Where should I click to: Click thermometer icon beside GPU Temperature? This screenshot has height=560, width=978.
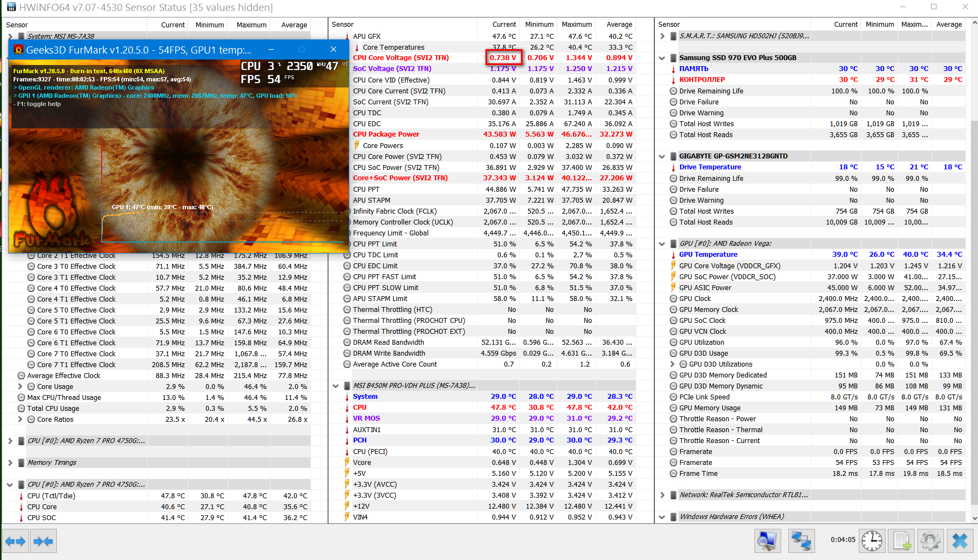click(674, 255)
